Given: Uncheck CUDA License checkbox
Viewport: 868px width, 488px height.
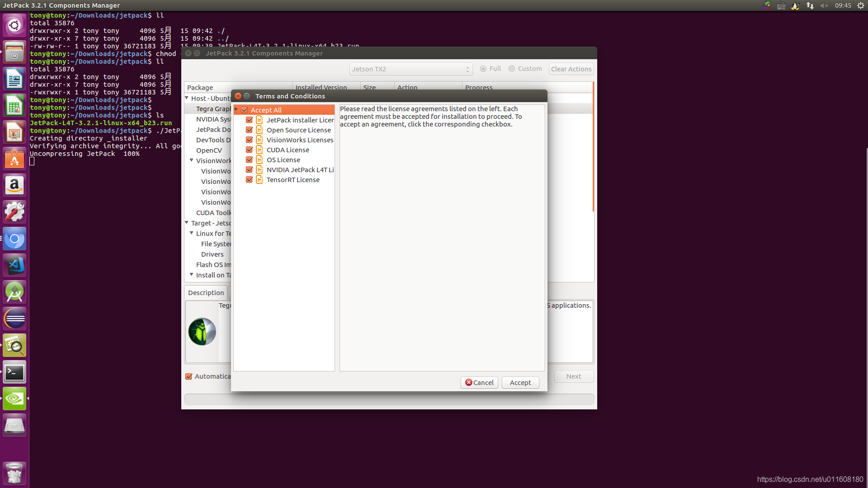Looking at the screenshot, I should coord(249,150).
